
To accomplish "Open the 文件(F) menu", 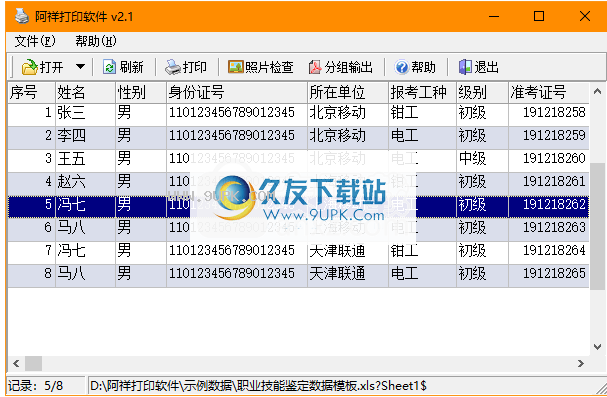I will click(x=35, y=41).
